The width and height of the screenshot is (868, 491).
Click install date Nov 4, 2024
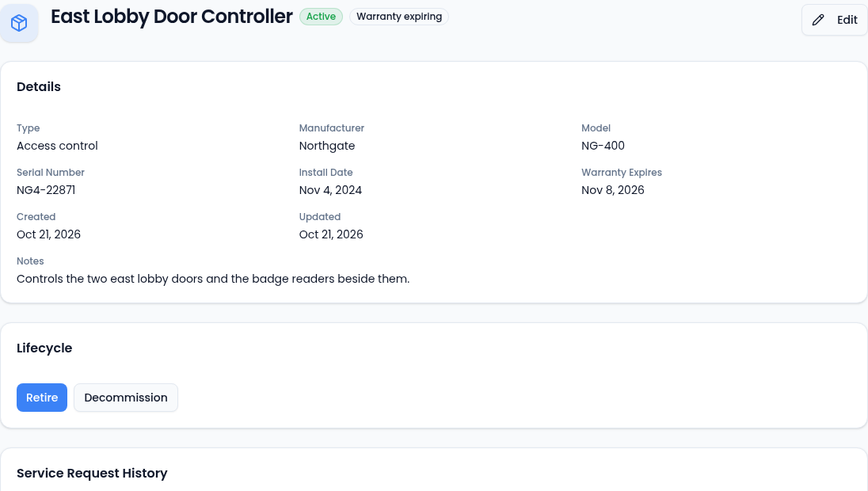[x=330, y=190]
